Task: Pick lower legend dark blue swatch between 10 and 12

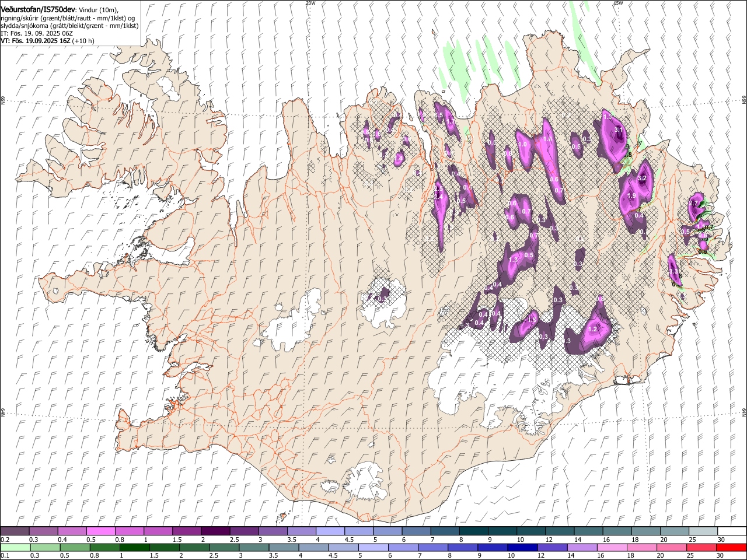Action: 522,548
